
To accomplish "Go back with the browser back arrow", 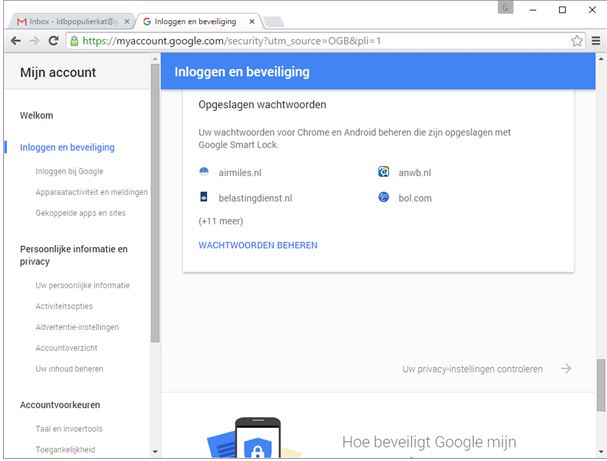I will coord(15,41).
